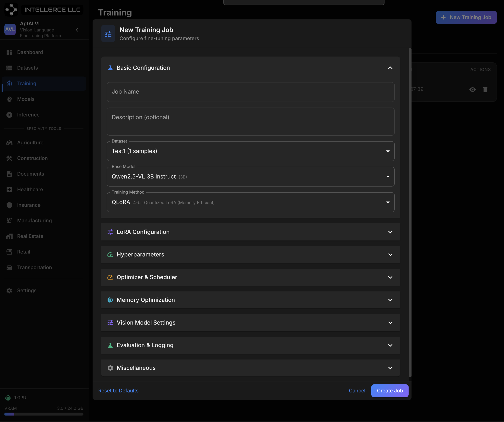Image resolution: width=504 pixels, height=422 pixels.
Task: Open the Training Method QLoRA dropdown
Action: pos(251,202)
